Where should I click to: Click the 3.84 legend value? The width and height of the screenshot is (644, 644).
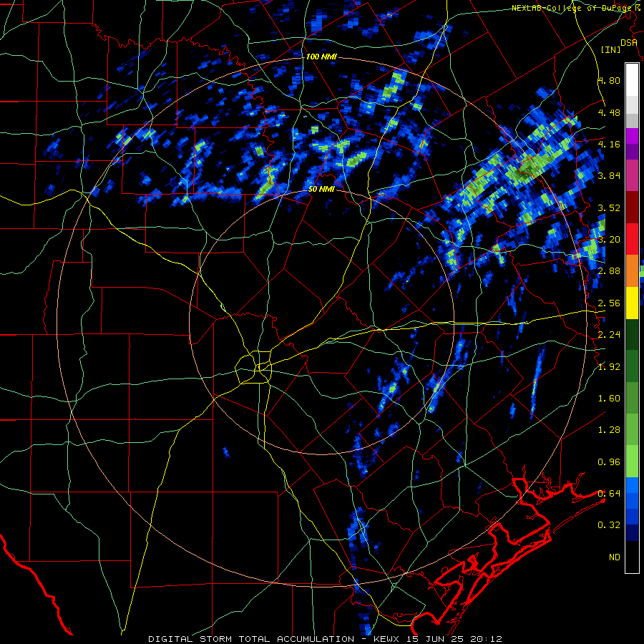(x=609, y=176)
